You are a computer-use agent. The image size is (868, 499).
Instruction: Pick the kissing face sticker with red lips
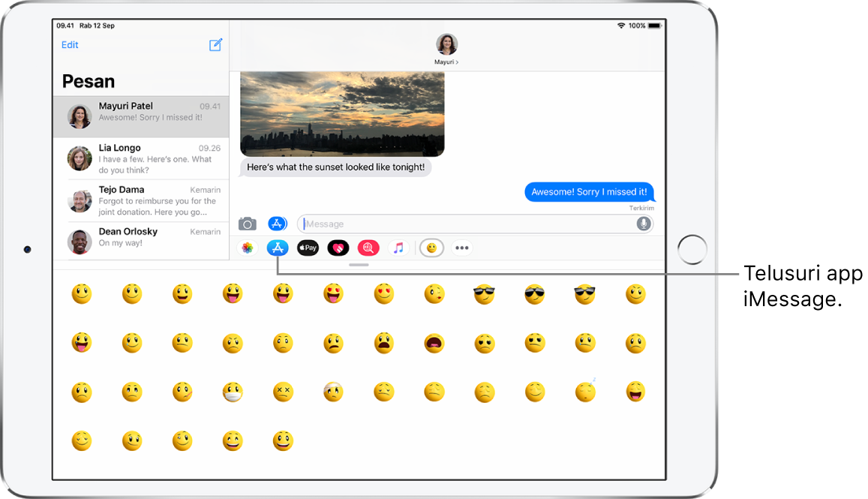(x=434, y=294)
